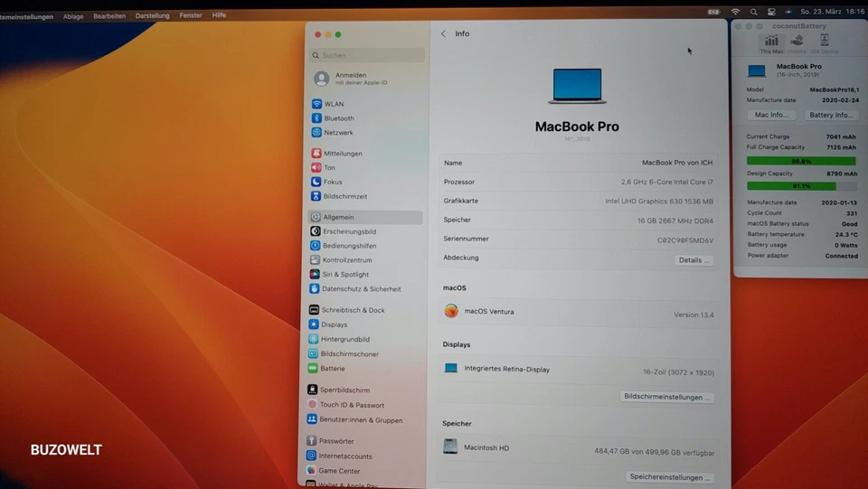The width and height of the screenshot is (868, 489).
Task: Click Speicher value 16 GB 2667 MHz
Action: [x=675, y=221]
